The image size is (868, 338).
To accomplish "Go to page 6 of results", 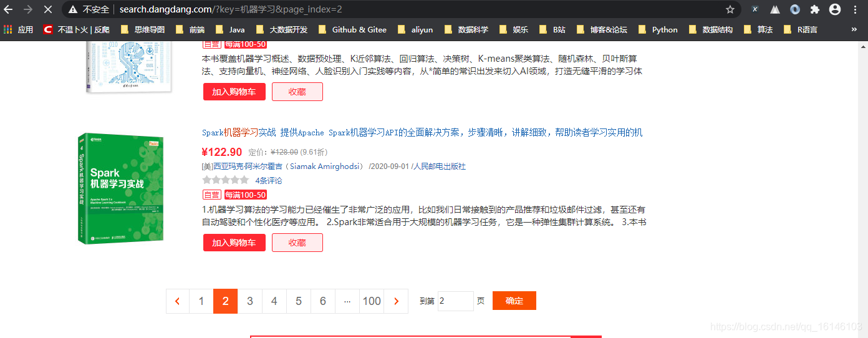I will pyautogui.click(x=323, y=301).
